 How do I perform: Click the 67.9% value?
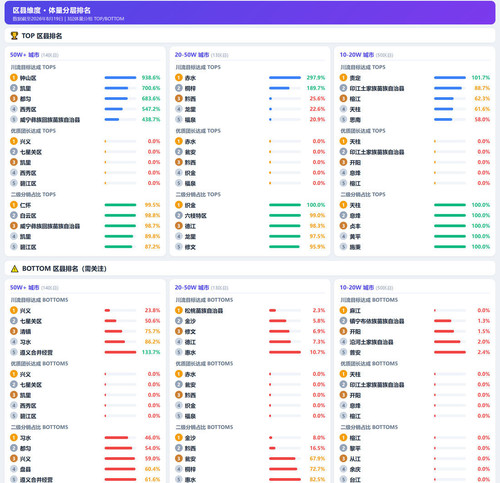coord(317,458)
